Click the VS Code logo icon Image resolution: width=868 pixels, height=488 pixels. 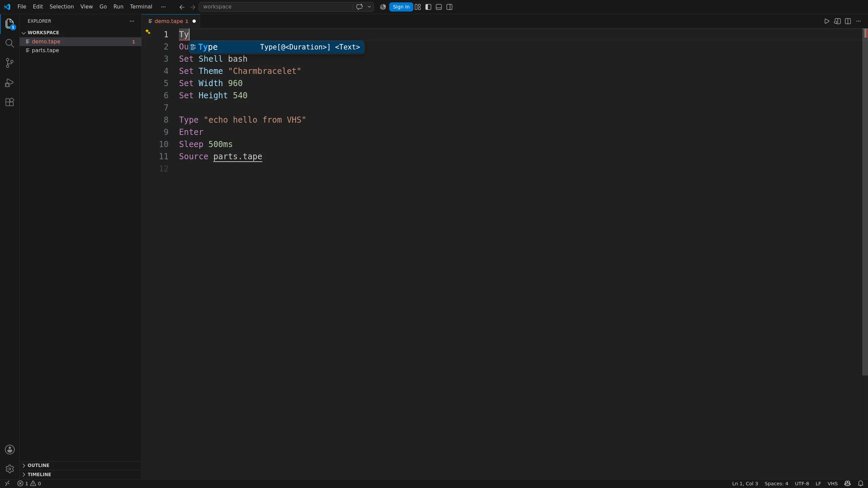pyautogui.click(x=7, y=7)
